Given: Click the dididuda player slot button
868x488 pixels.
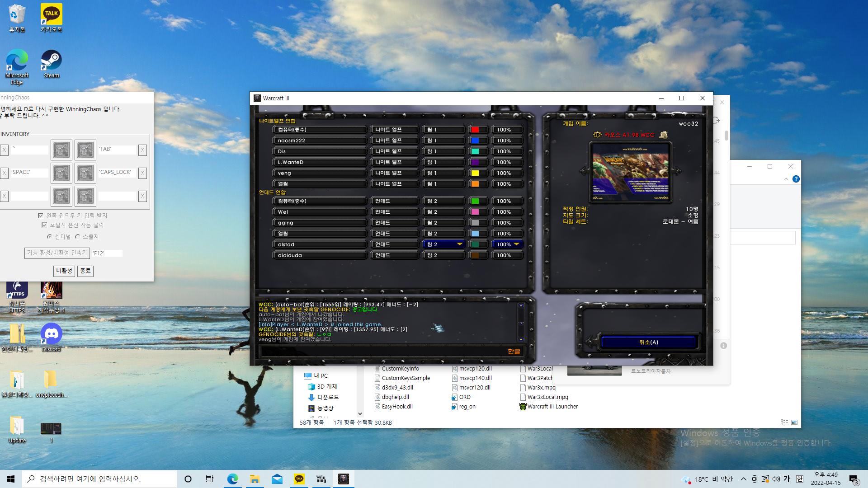Looking at the screenshot, I should 320,255.
